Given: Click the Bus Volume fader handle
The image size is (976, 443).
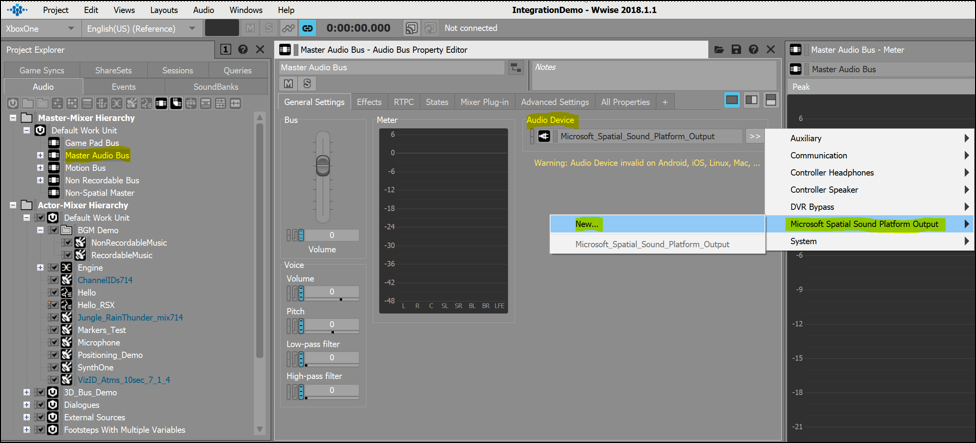Looking at the screenshot, I should [322, 166].
